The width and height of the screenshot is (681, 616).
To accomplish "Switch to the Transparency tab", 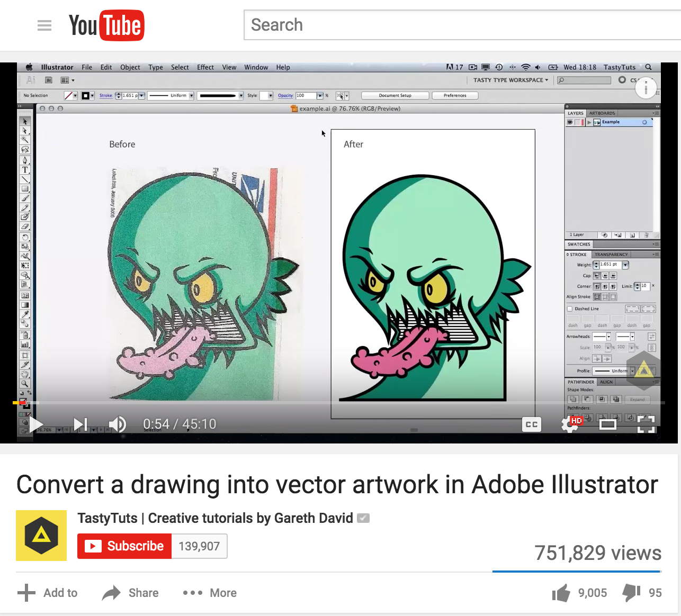I will coord(611,255).
